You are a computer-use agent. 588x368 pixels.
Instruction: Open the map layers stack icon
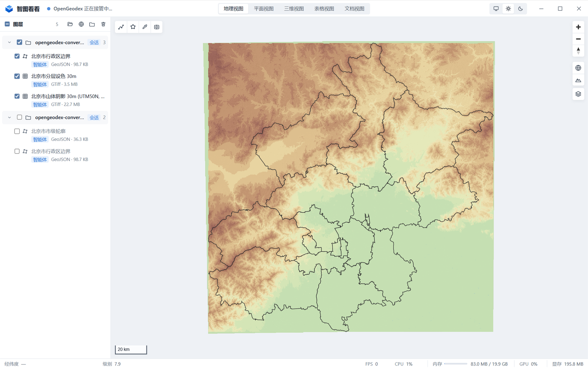[578, 94]
